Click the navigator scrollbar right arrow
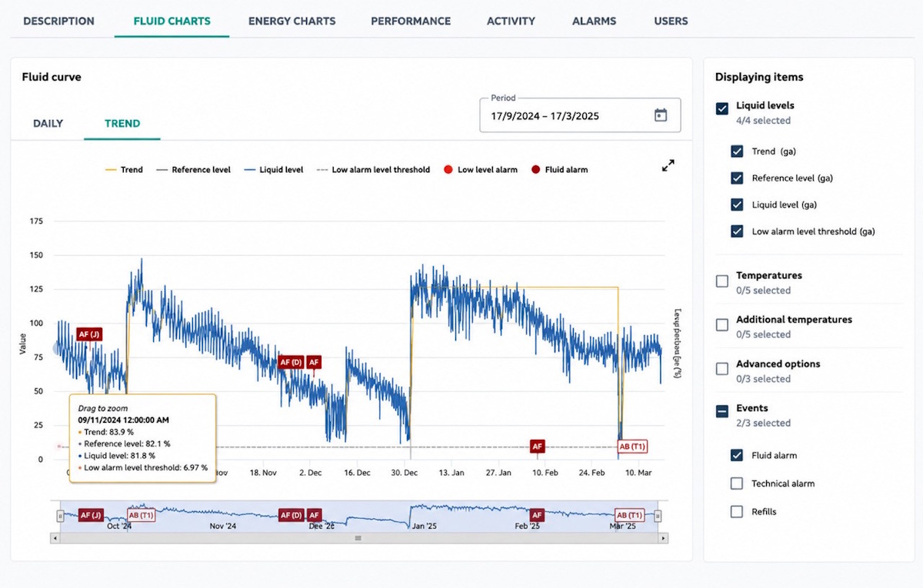The height and width of the screenshot is (588, 923). (664, 538)
